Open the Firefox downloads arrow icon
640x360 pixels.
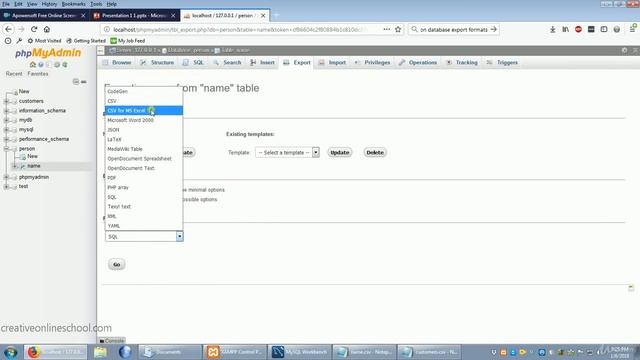[552, 29]
